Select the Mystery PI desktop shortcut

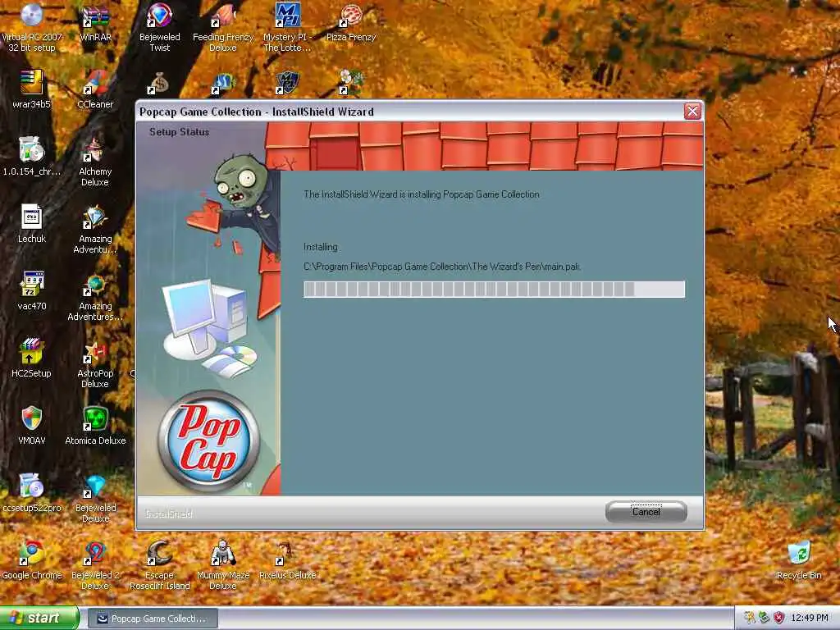pyautogui.click(x=286, y=27)
